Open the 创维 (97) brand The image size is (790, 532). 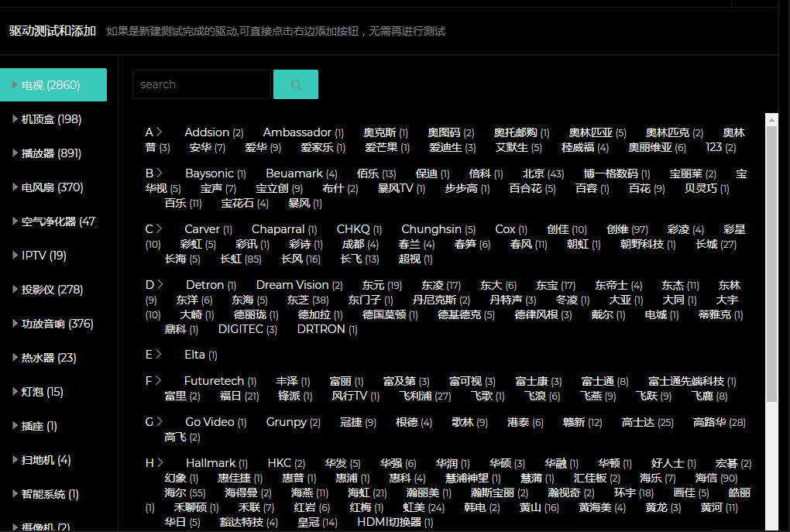627,229
